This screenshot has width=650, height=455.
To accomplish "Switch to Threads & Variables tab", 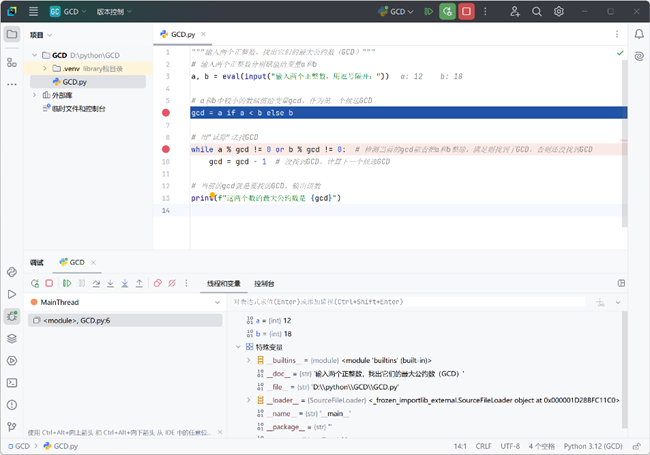I will point(224,284).
